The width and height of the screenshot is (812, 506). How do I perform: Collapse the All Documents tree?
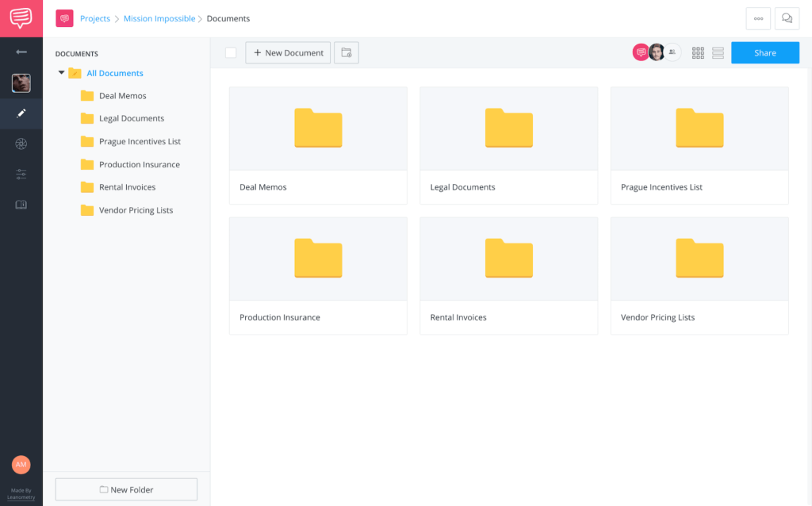click(61, 72)
